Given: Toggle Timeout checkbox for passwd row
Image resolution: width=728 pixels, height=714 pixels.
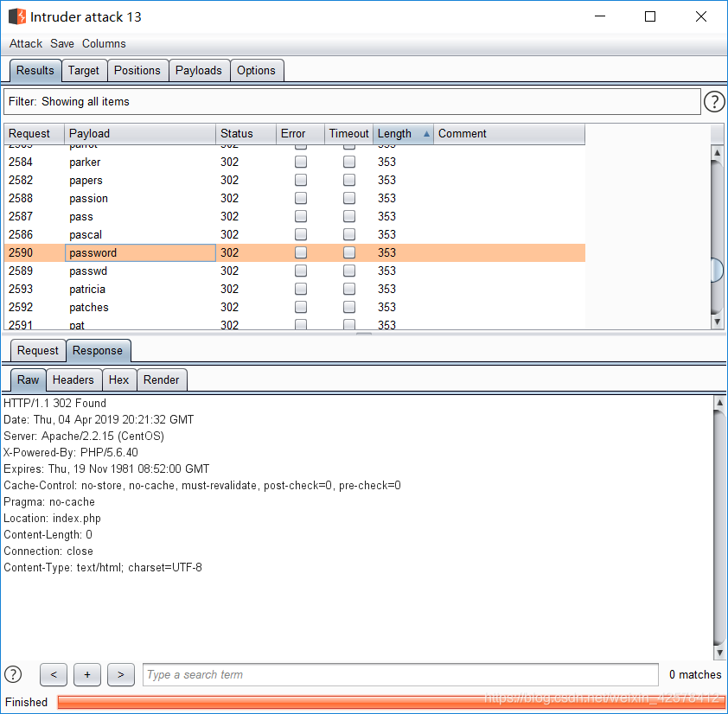Looking at the screenshot, I should pyautogui.click(x=349, y=271).
